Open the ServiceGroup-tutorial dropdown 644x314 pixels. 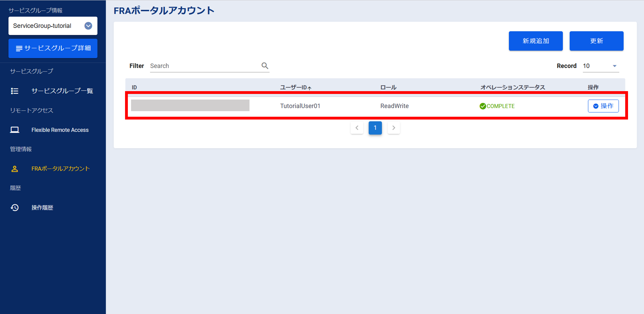pyautogui.click(x=88, y=26)
